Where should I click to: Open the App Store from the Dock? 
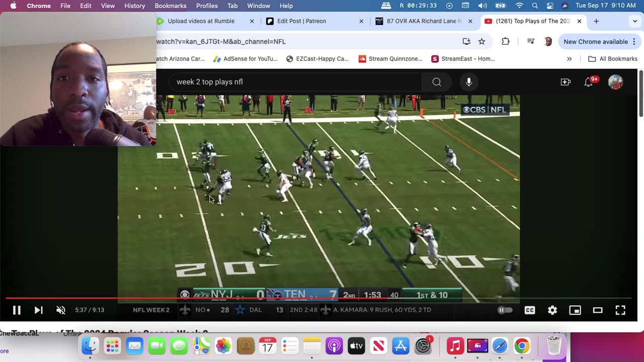click(x=400, y=346)
